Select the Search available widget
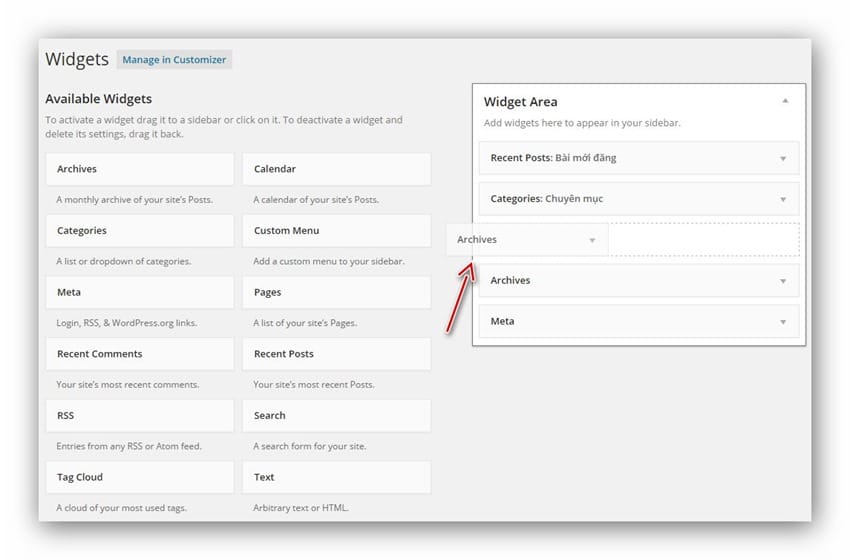This screenshot has height=560, width=850. tap(337, 416)
